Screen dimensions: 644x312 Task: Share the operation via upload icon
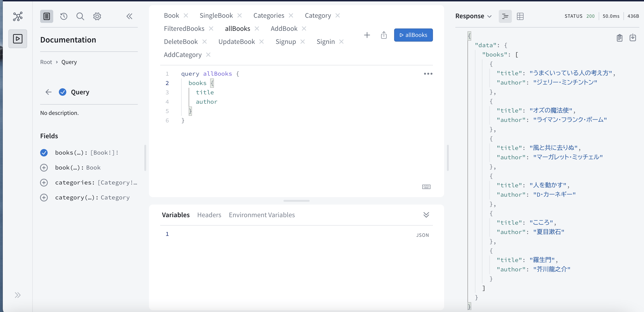pos(384,35)
